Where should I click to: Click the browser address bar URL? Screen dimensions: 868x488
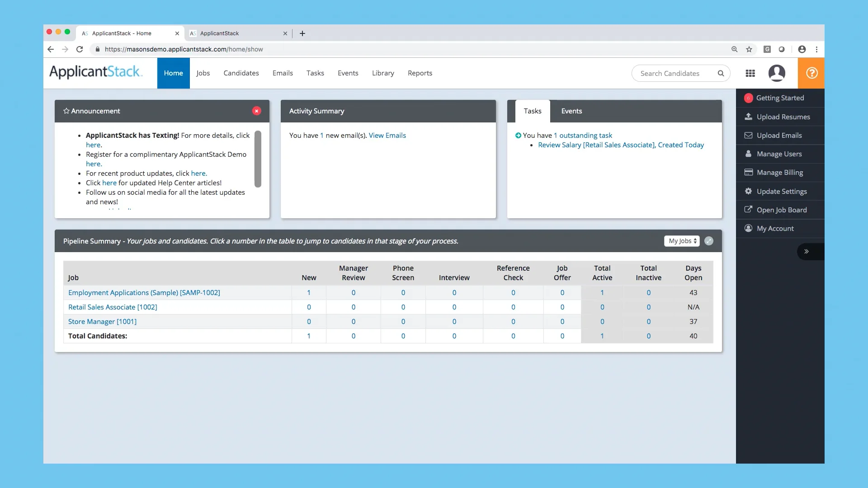coord(184,49)
